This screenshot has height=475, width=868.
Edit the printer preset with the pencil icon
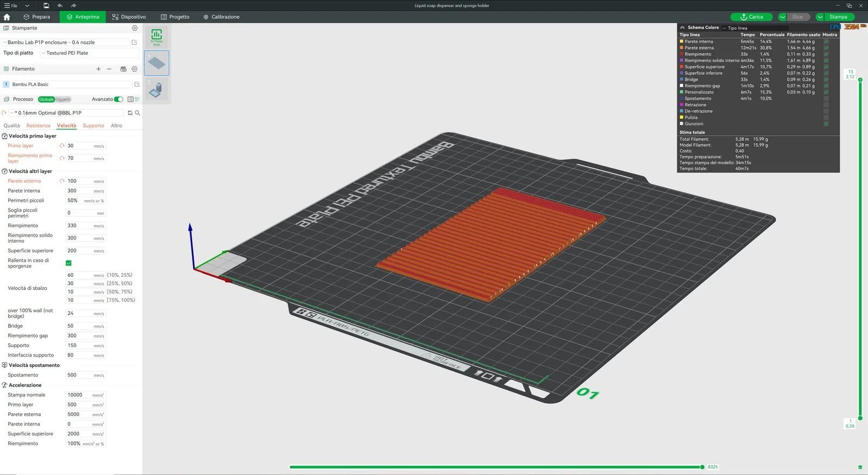[x=135, y=42]
